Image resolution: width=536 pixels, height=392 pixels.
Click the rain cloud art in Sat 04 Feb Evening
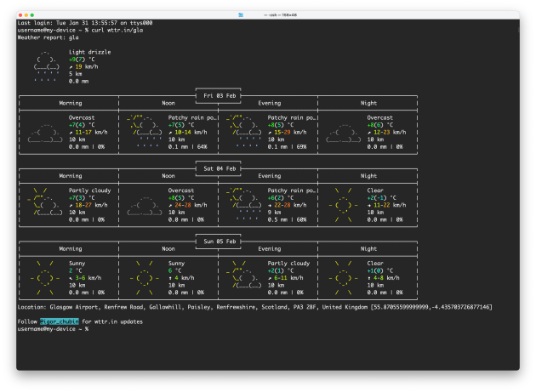tap(243, 205)
